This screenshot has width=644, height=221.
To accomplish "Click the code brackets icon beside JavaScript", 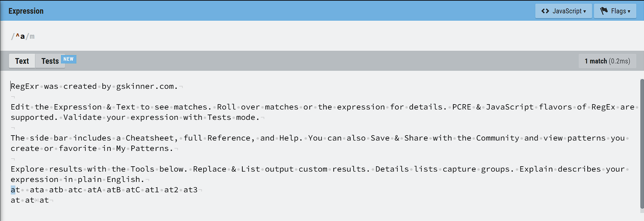I will pyautogui.click(x=545, y=11).
